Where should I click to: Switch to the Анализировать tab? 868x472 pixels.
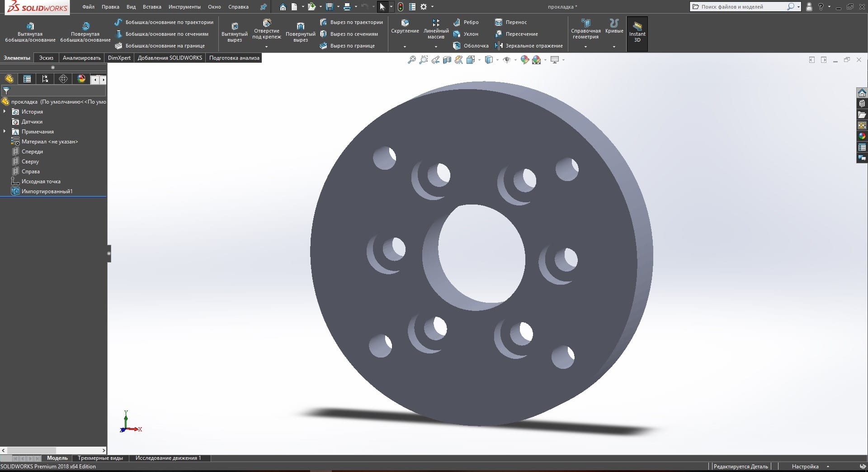pyautogui.click(x=82, y=58)
